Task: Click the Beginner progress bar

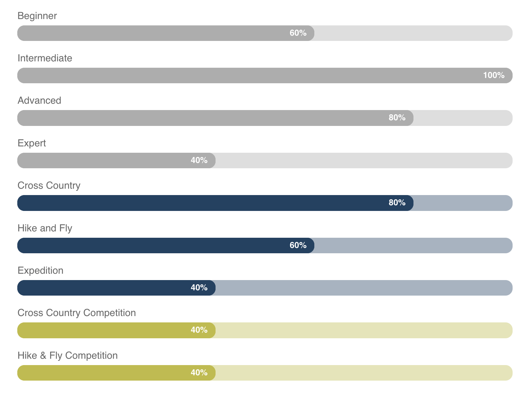Action: pyautogui.click(x=265, y=33)
